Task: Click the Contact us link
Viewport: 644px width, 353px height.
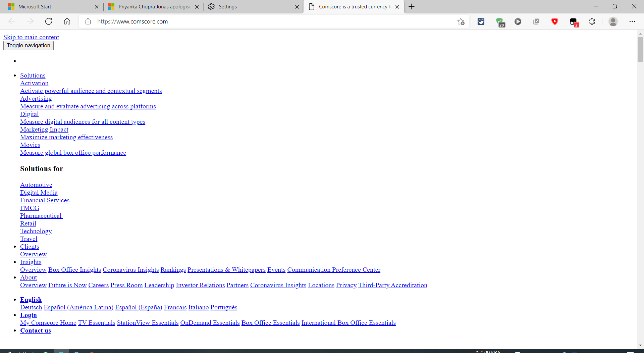Action: [35, 331]
